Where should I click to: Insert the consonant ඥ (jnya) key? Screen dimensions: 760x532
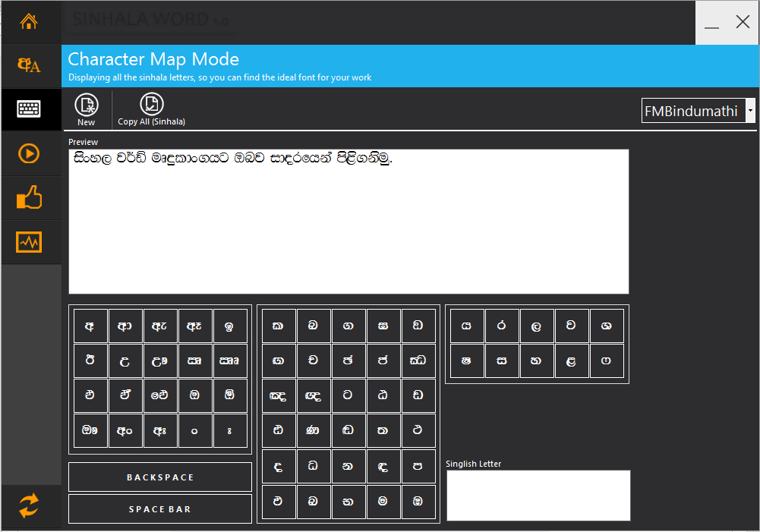coord(314,395)
